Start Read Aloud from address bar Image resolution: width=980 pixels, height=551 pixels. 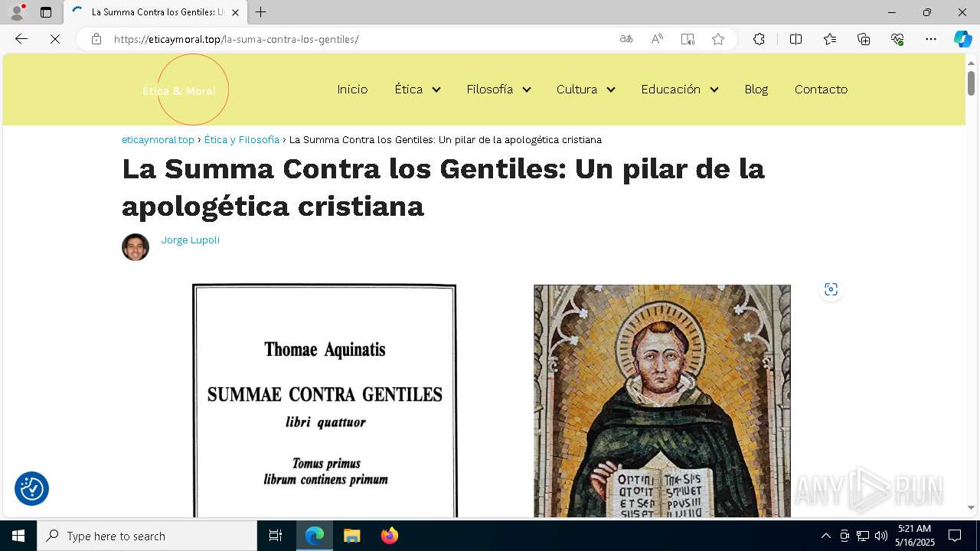tap(657, 39)
